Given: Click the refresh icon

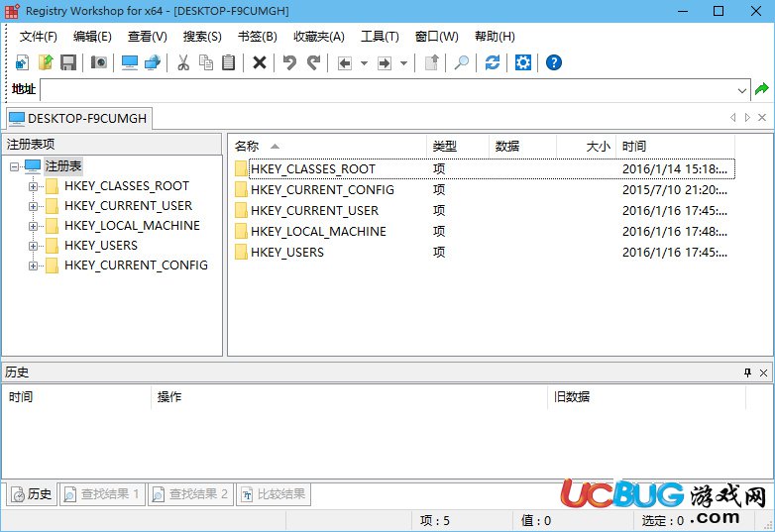Looking at the screenshot, I should (493, 62).
